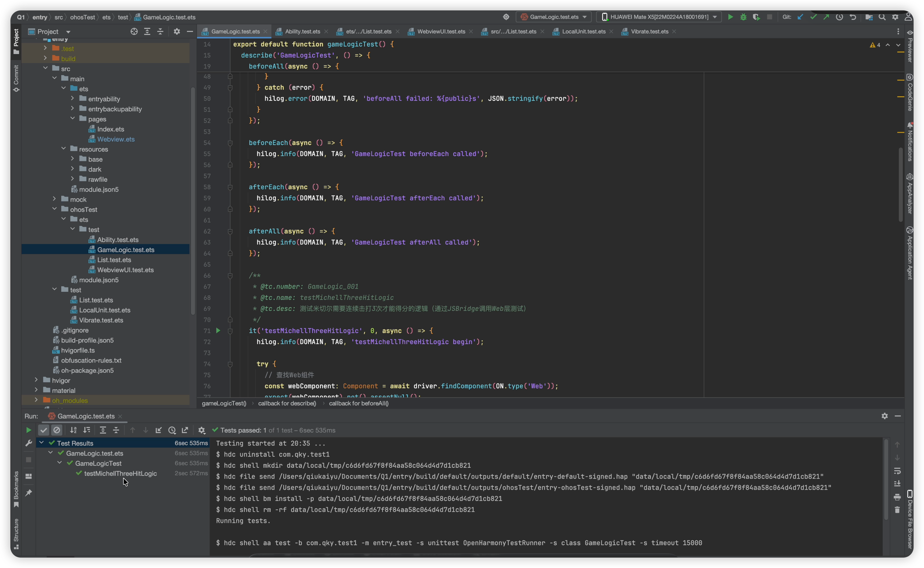Click the Search Everywhere magnifier icon
The width and height of the screenshot is (924, 568).
point(882,17)
